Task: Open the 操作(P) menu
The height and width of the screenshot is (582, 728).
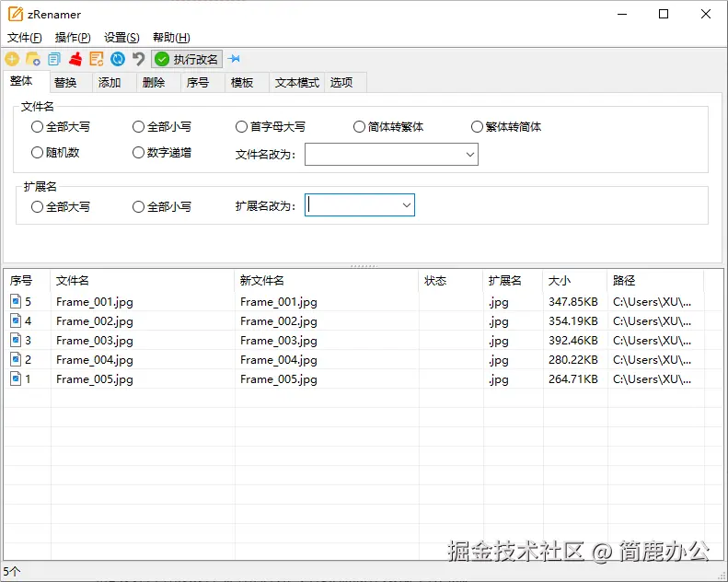Action: pos(73,38)
